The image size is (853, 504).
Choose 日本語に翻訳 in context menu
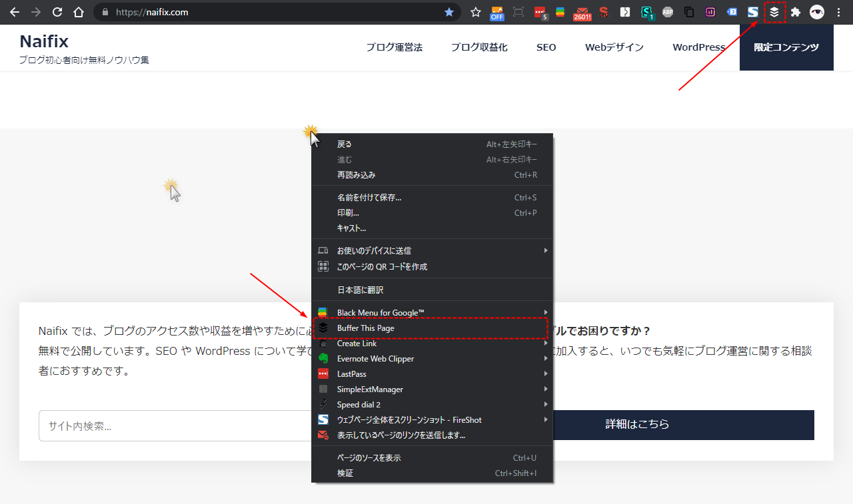click(x=432, y=290)
